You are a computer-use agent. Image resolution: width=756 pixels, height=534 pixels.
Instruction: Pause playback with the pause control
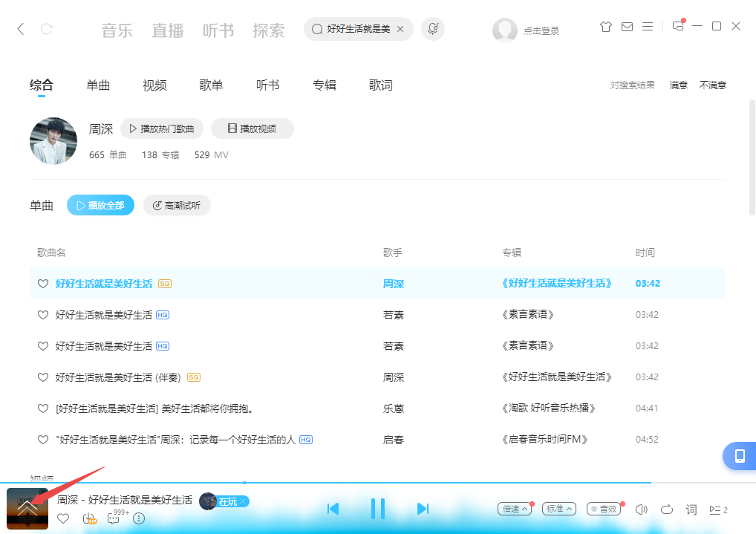[x=378, y=509]
